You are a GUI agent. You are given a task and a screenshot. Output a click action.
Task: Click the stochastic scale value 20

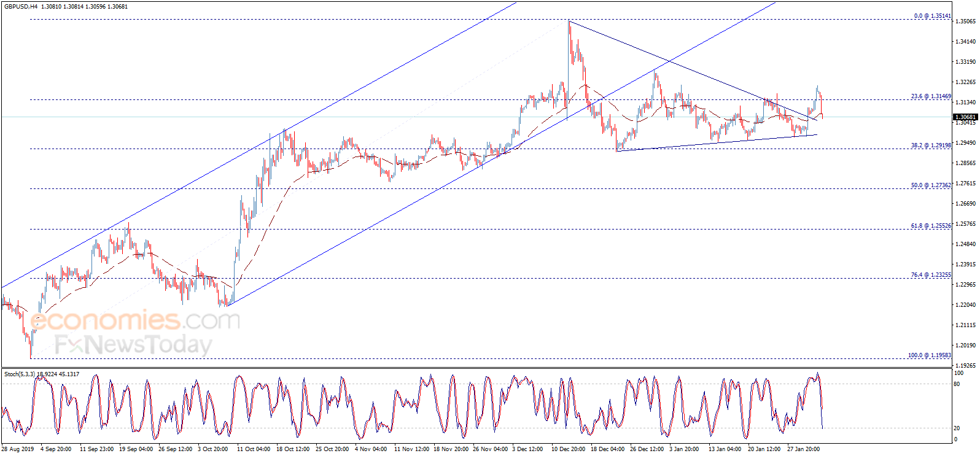coord(957,428)
